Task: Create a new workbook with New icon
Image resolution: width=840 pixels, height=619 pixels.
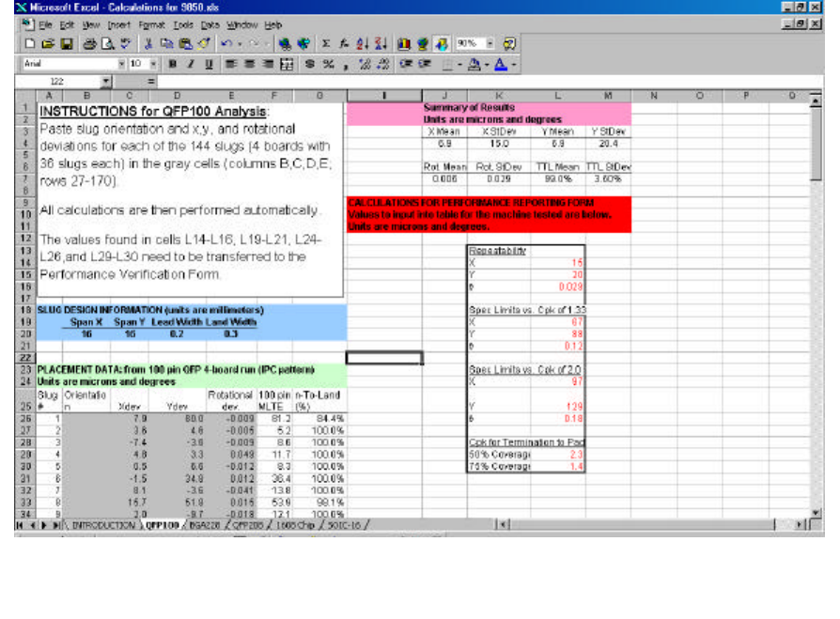Action: pos(30,44)
